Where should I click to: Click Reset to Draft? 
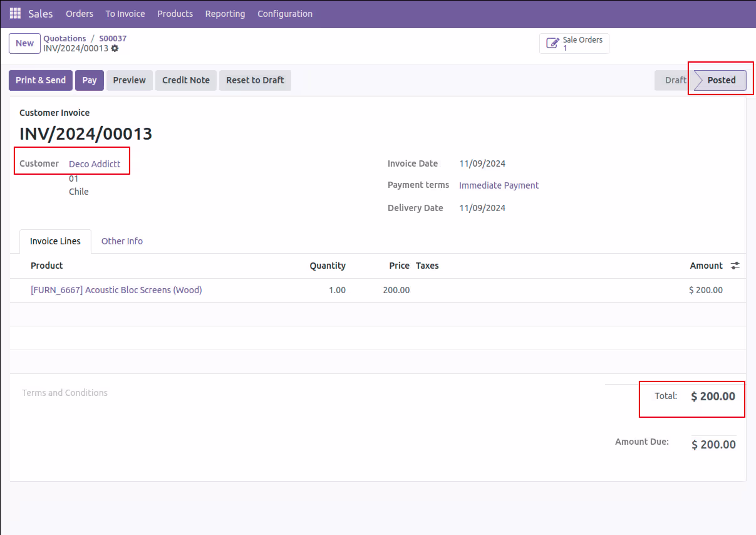pos(255,80)
